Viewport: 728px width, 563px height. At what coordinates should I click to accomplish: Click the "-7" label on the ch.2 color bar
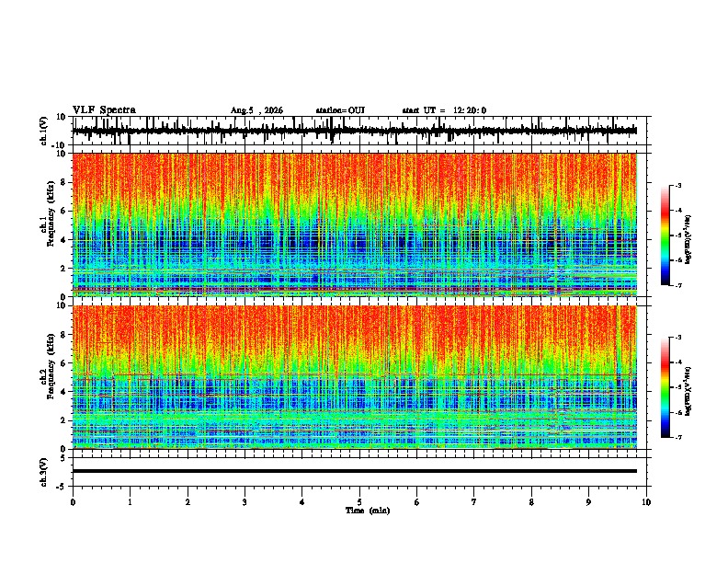pos(678,438)
